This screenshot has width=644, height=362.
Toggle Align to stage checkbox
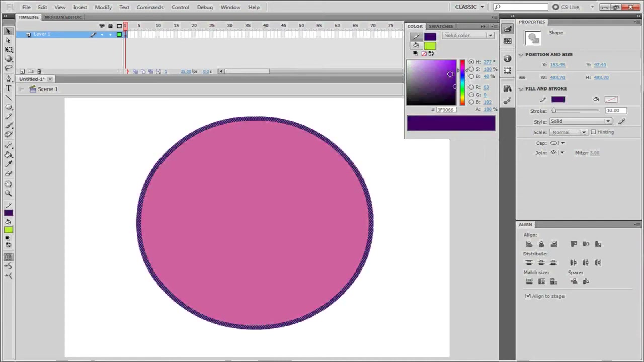528,296
